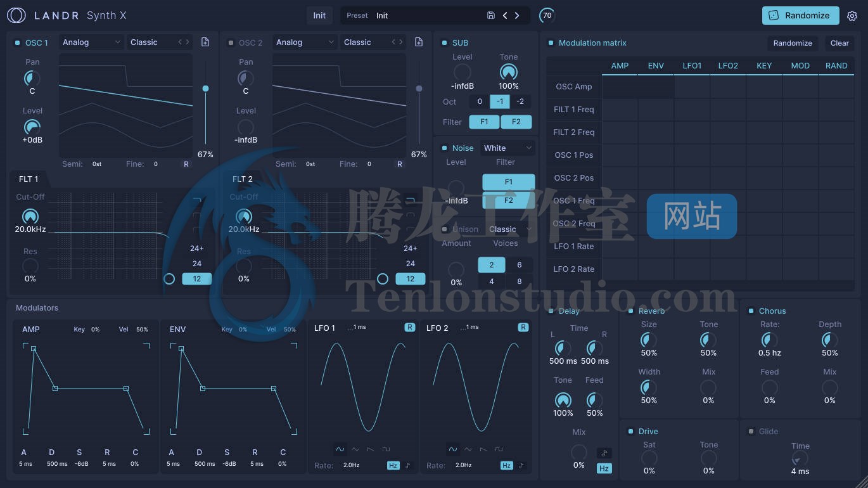The width and height of the screenshot is (868, 488).
Task: Open Unison Classic mode dropdown
Action: pyautogui.click(x=509, y=229)
